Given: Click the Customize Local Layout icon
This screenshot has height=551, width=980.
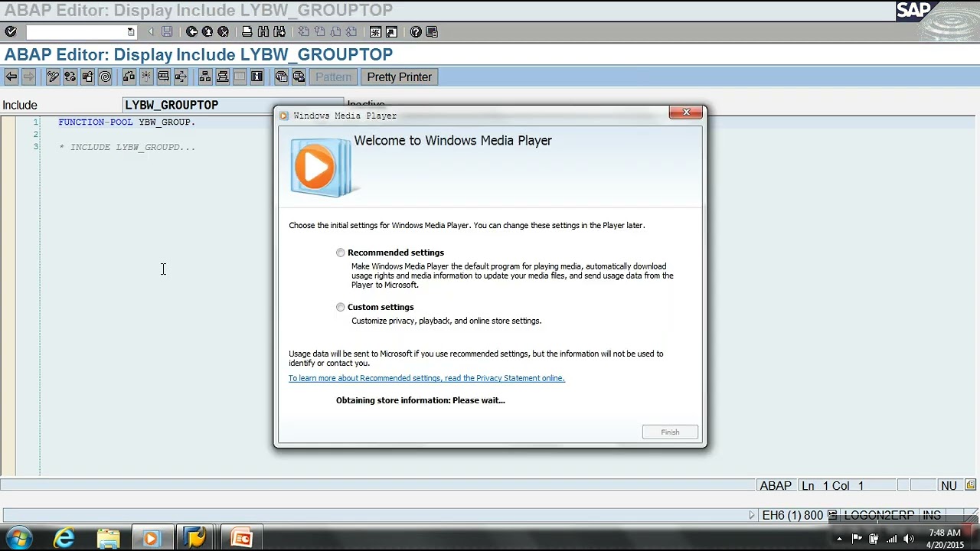Looking at the screenshot, I should [x=432, y=31].
